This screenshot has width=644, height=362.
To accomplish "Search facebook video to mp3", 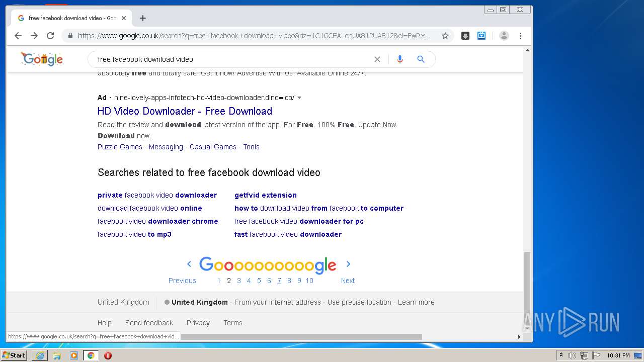I will point(134,234).
